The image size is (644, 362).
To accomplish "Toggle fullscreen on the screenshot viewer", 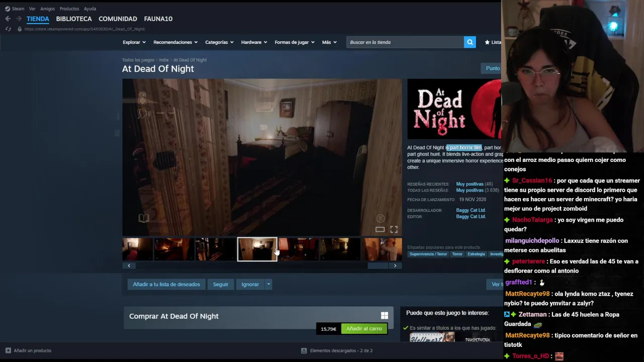I will point(394,229).
